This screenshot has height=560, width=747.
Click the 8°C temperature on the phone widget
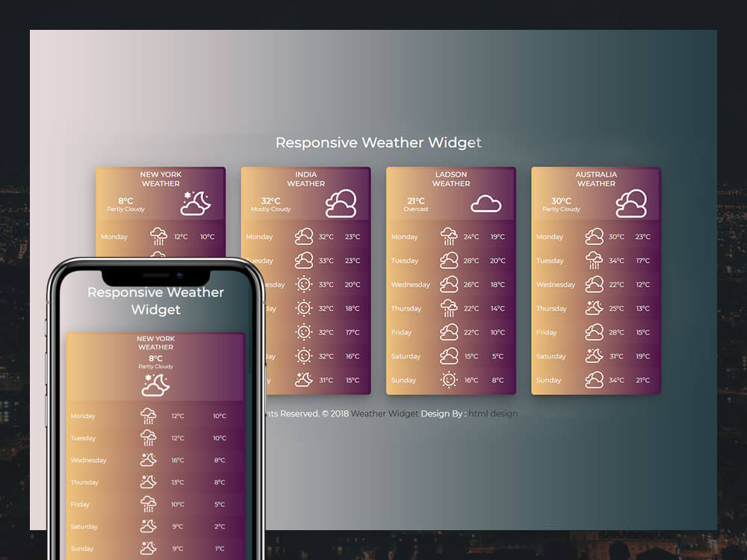tap(155, 357)
